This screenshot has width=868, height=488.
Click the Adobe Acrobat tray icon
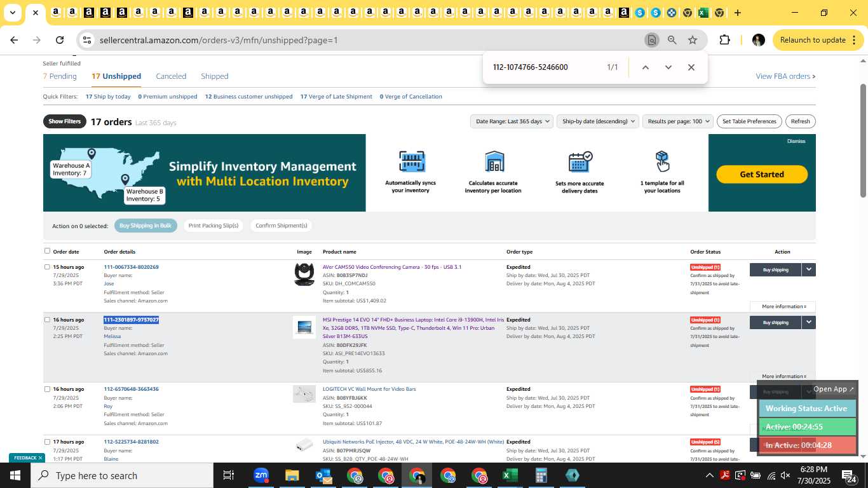click(724, 475)
